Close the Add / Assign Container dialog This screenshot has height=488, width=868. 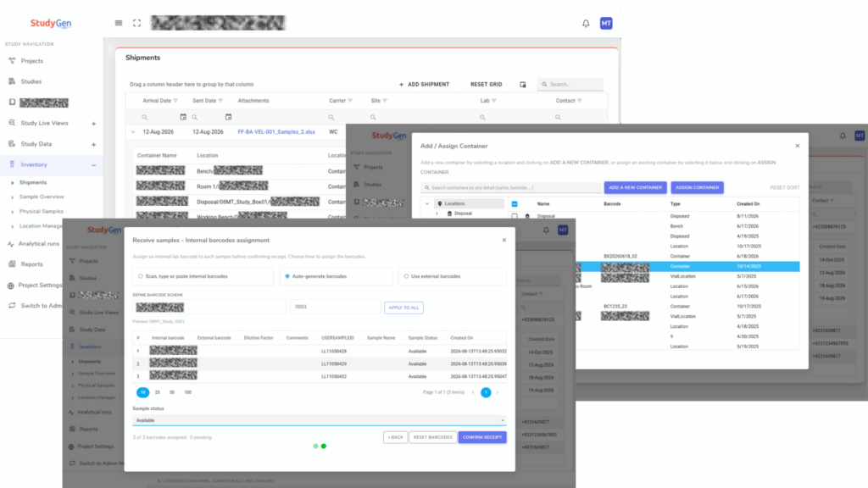tap(797, 146)
